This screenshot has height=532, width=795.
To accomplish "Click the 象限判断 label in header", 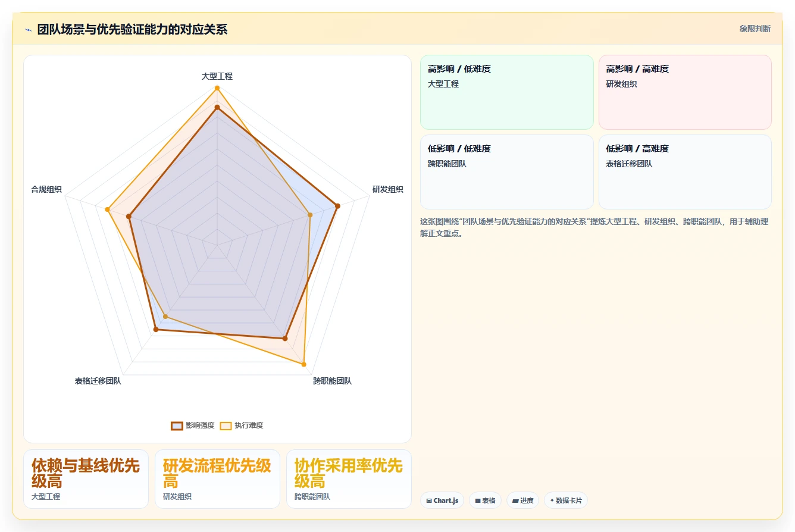I will (755, 29).
